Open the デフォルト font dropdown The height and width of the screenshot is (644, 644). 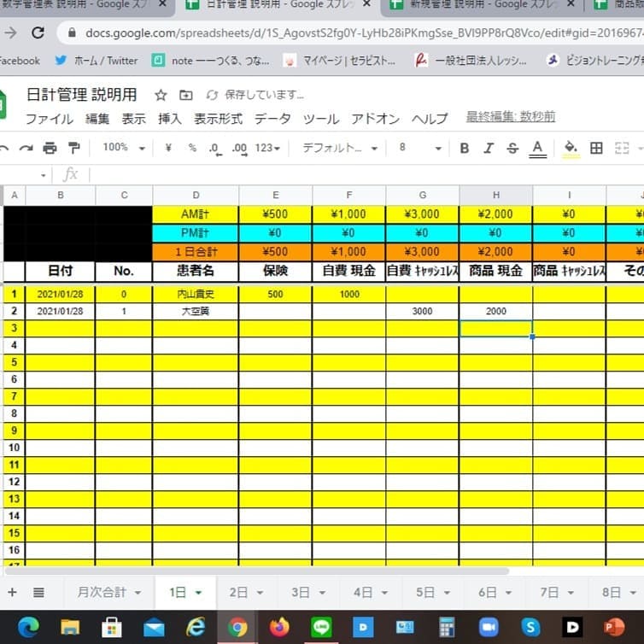tap(340, 148)
